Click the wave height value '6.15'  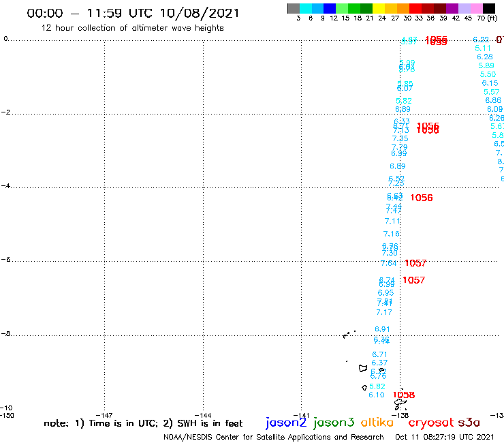pyautogui.click(x=490, y=83)
